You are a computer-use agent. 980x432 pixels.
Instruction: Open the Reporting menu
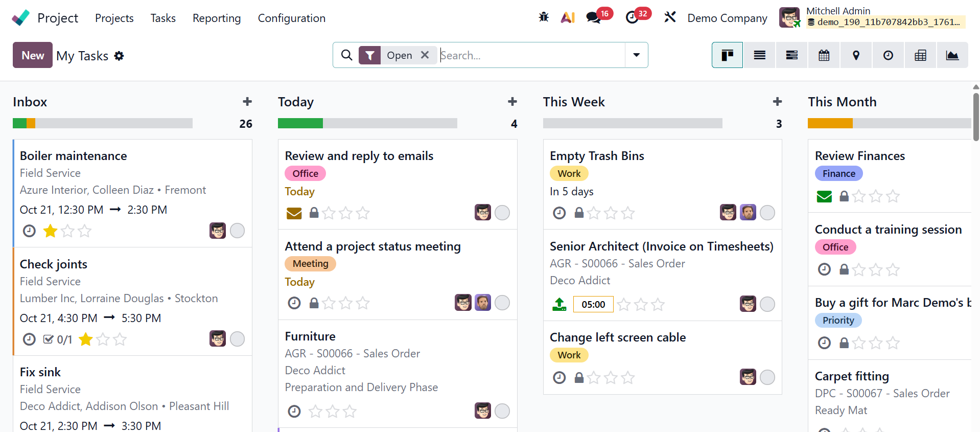click(x=217, y=18)
